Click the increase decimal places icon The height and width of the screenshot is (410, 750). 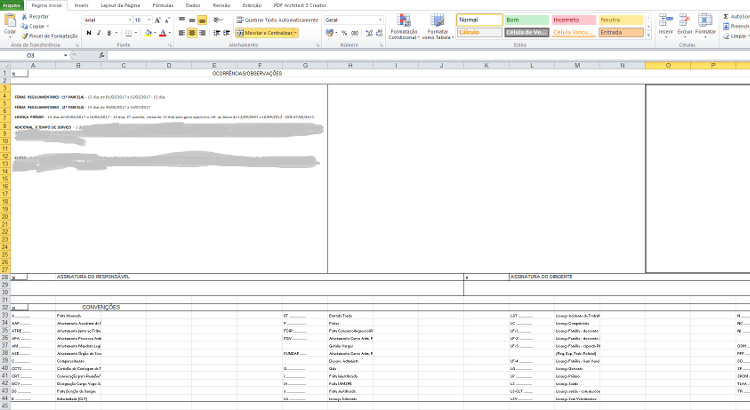click(x=369, y=33)
